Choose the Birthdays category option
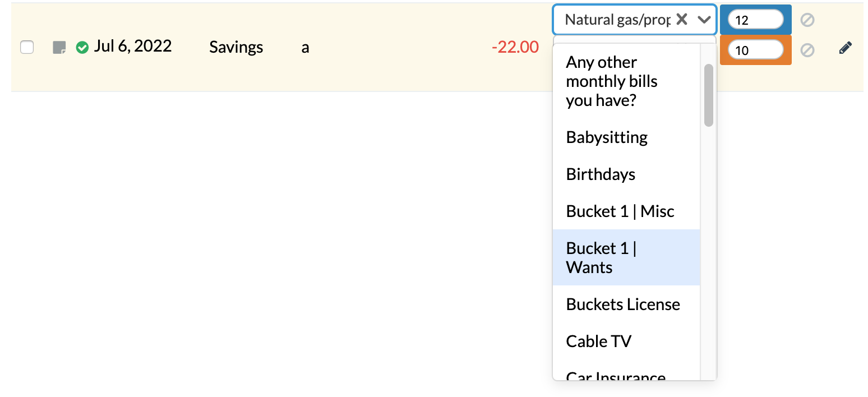Image resolution: width=868 pixels, height=397 pixels. tap(600, 174)
